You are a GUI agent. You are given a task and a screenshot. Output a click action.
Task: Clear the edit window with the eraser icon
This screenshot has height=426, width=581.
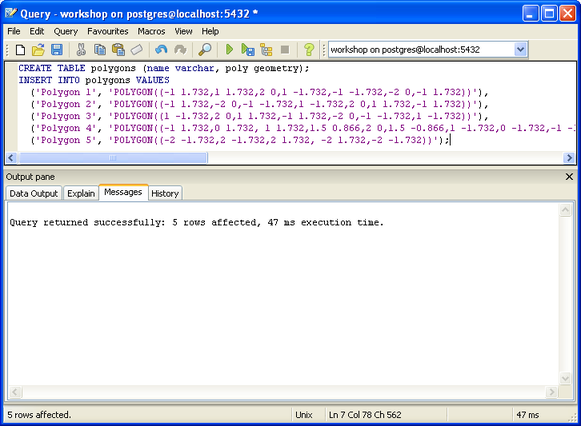click(x=137, y=50)
